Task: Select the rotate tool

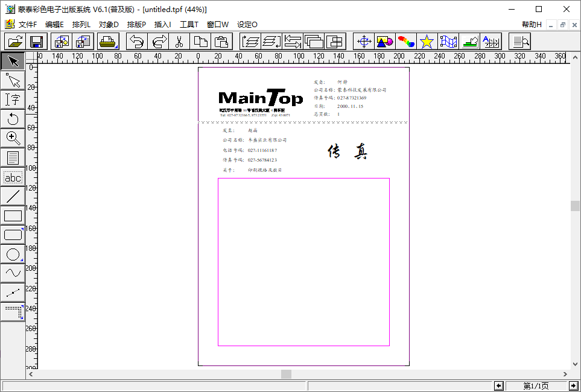Action: tap(13, 119)
